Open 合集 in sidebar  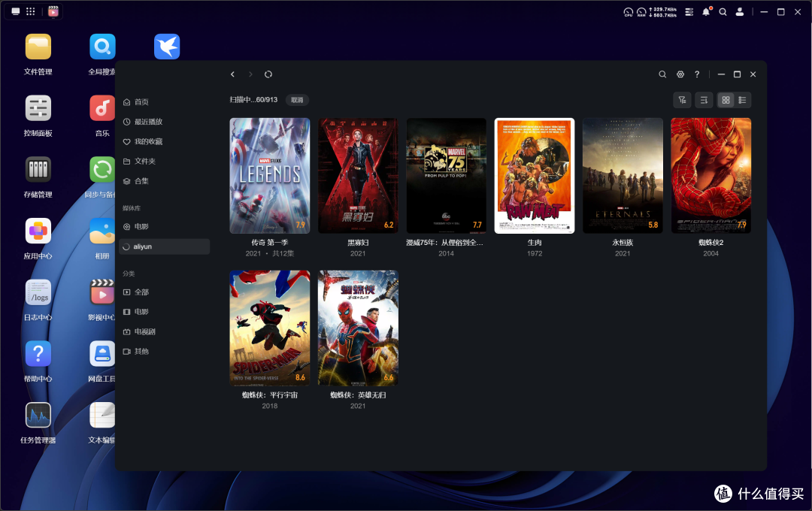(x=164, y=180)
